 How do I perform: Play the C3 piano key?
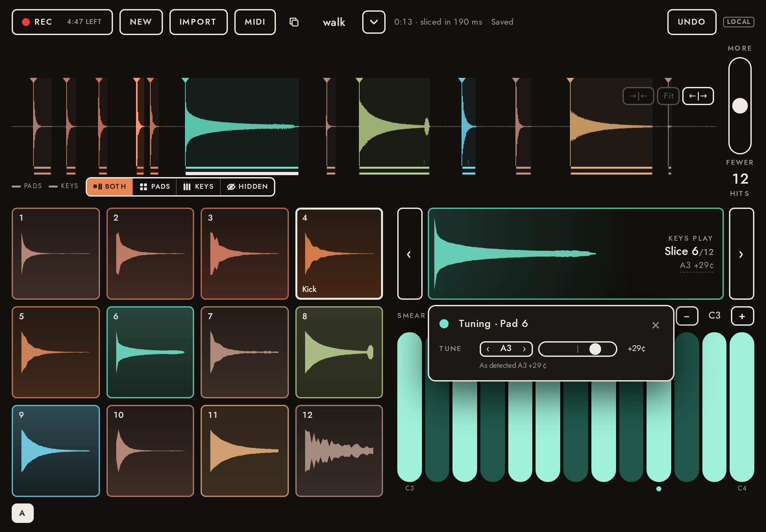point(410,407)
